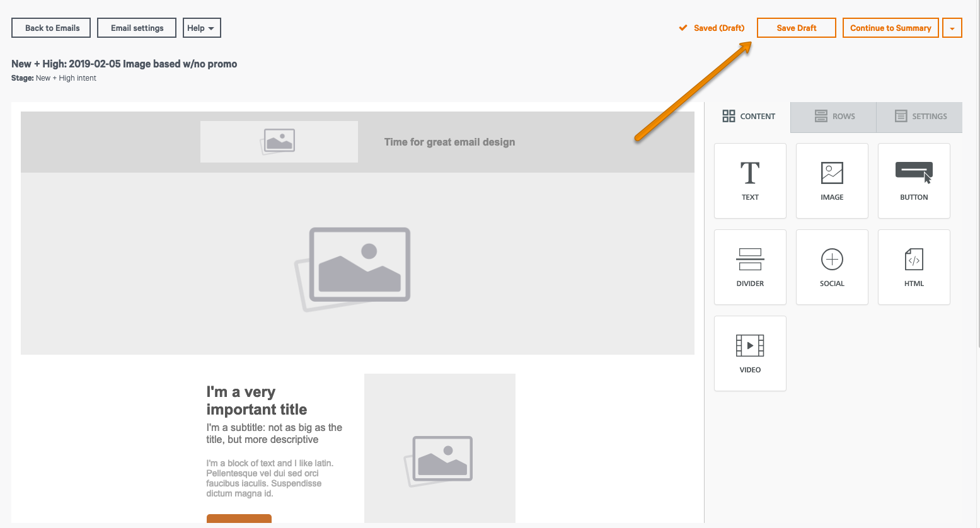Click the 'Time for great email design' text
This screenshot has height=528, width=980.
pyautogui.click(x=449, y=142)
